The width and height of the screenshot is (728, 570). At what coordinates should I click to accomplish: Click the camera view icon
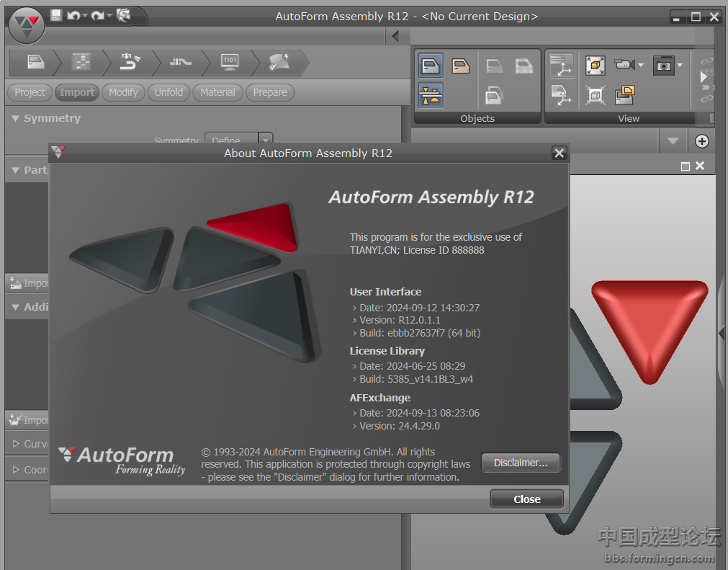tap(625, 65)
